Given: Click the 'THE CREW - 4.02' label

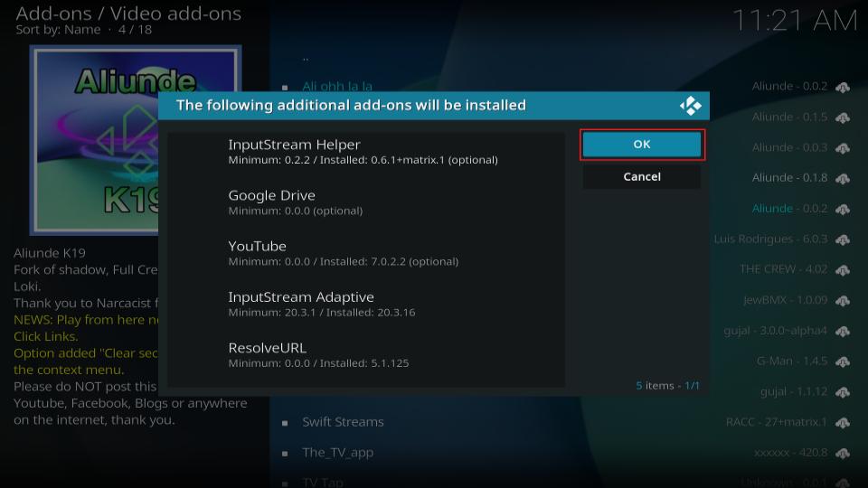Looking at the screenshot, I should coord(783,269).
